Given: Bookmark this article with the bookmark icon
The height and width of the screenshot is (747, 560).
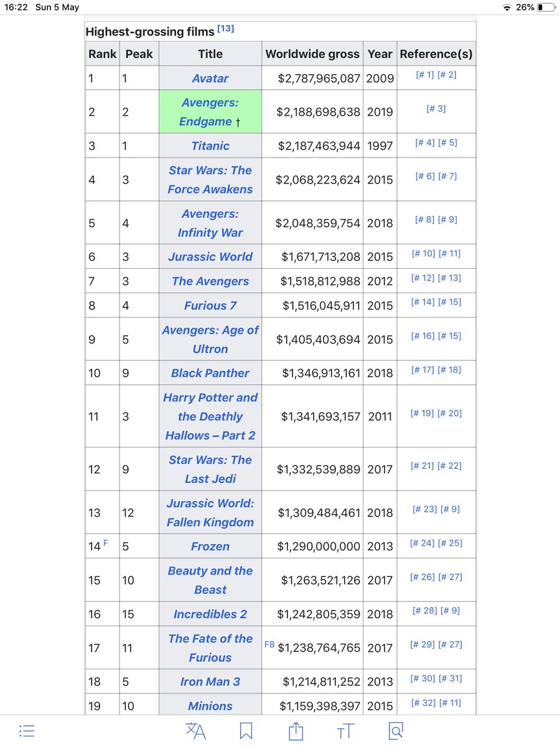Looking at the screenshot, I should point(246,730).
